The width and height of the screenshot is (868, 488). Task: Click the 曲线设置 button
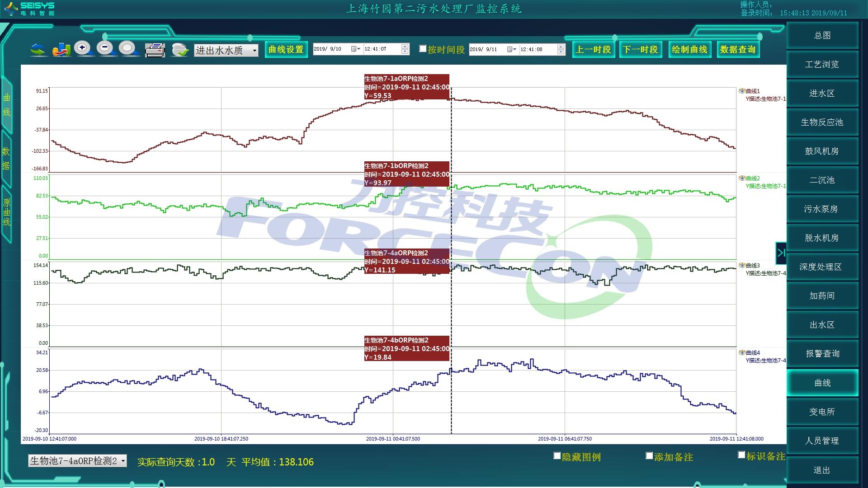286,49
